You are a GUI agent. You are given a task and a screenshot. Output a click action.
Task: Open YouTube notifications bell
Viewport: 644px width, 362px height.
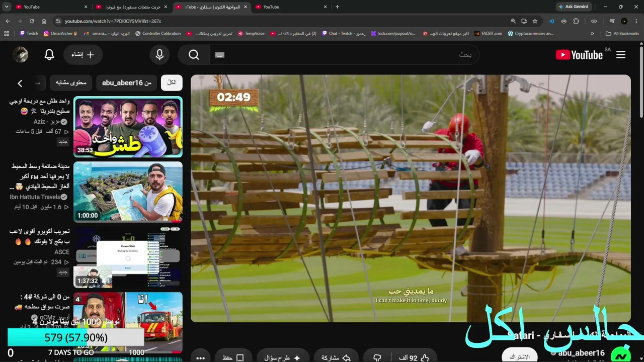[x=49, y=55]
